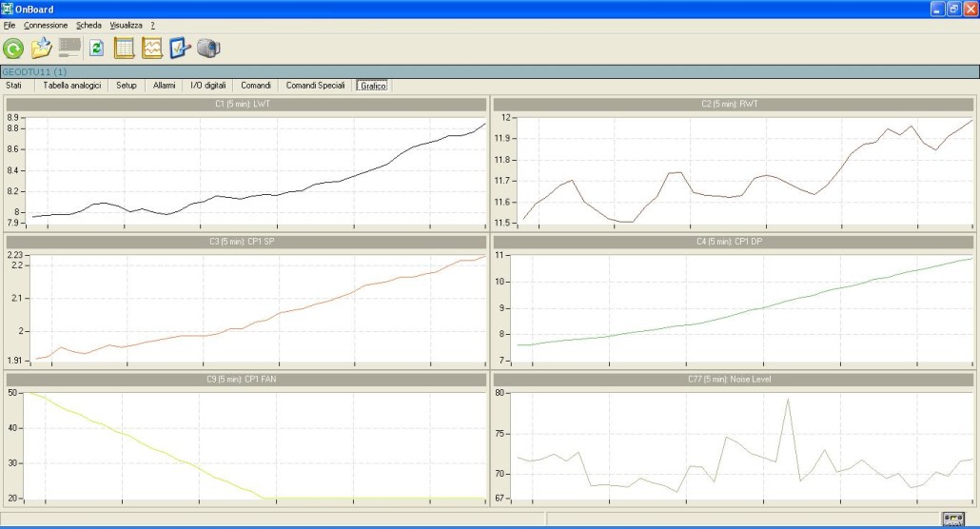980x529 pixels.
Task: Switch to the Stati tab
Action: pos(14,86)
